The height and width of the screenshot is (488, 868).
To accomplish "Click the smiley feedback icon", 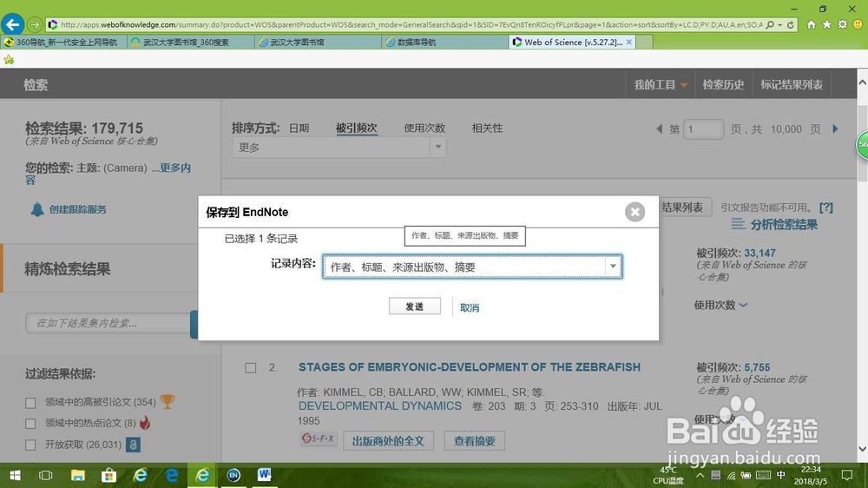I will (858, 24).
